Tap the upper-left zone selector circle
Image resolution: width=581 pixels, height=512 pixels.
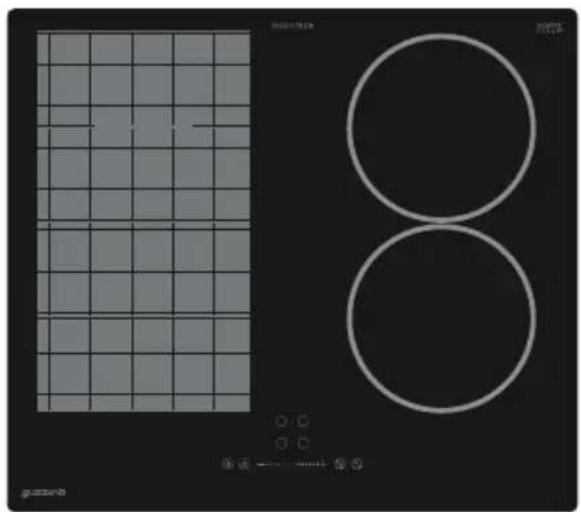(x=281, y=421)
